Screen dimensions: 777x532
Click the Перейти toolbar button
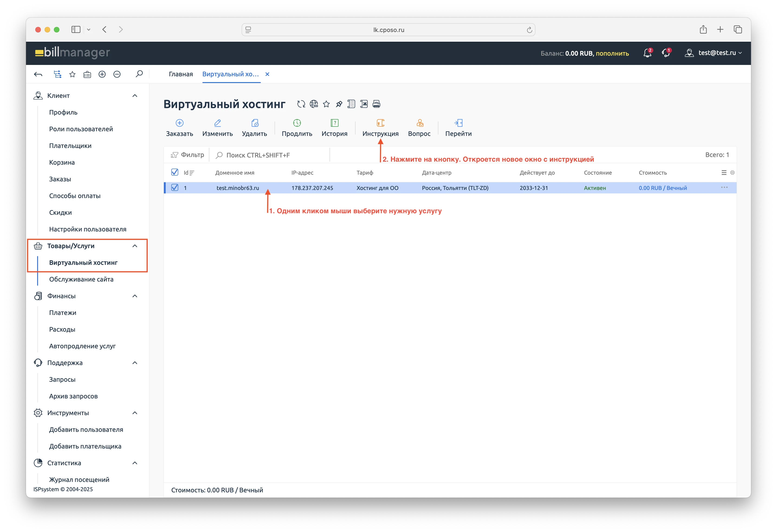click(458, 128)
